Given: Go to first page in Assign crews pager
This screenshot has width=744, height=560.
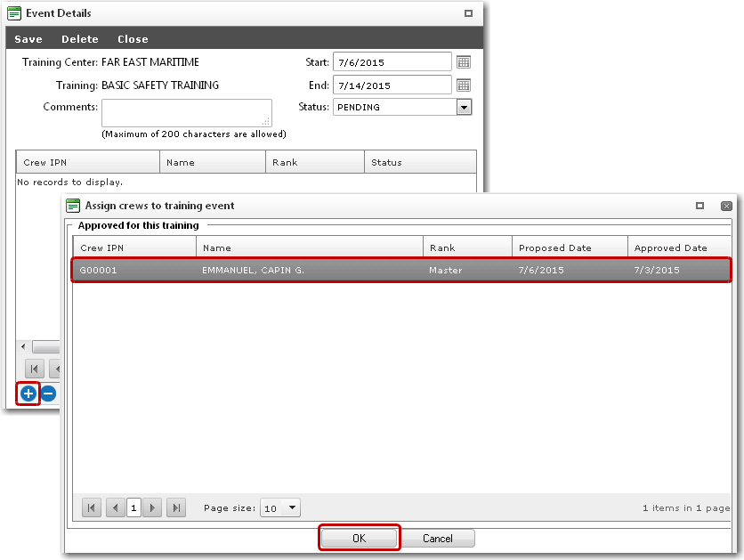Looking at the screenshot, I should click(x=91, y=507).
